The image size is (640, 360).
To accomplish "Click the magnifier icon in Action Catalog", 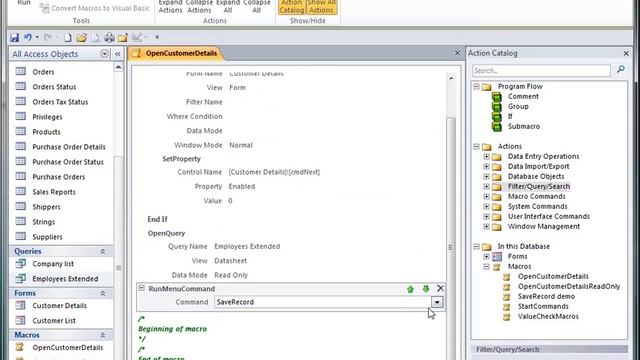I will pos(621,70).
